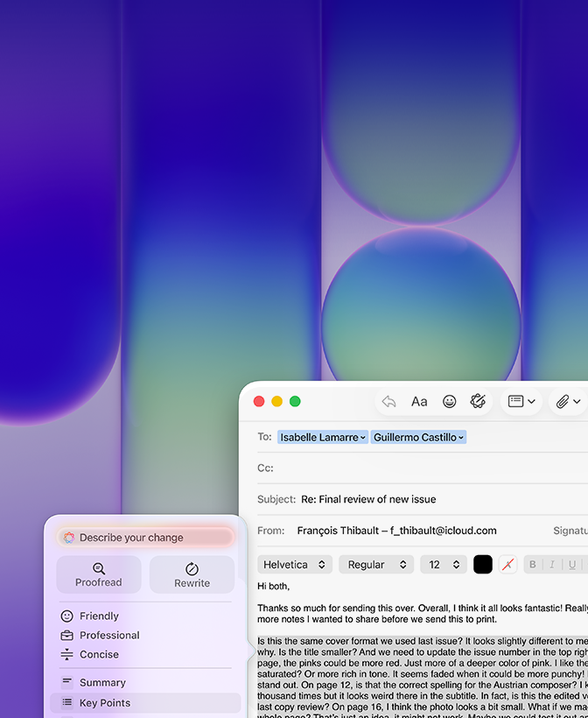The image size is (588, 718).
Task: Click the Proofread button
Action: [99, 574]
